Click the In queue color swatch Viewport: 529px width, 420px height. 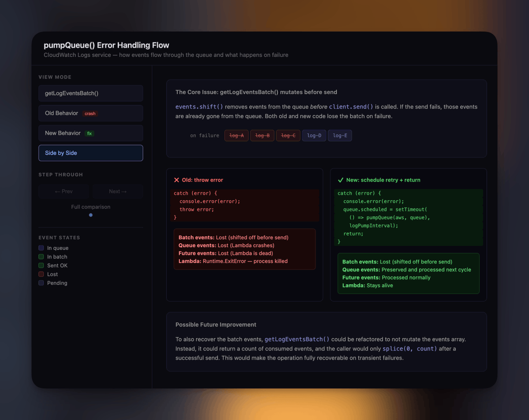(x=41, y=248)
